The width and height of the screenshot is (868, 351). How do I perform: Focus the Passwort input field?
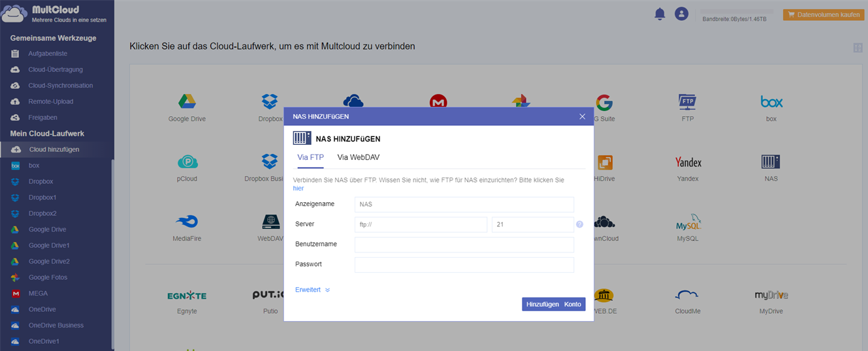tap(464, 264)
